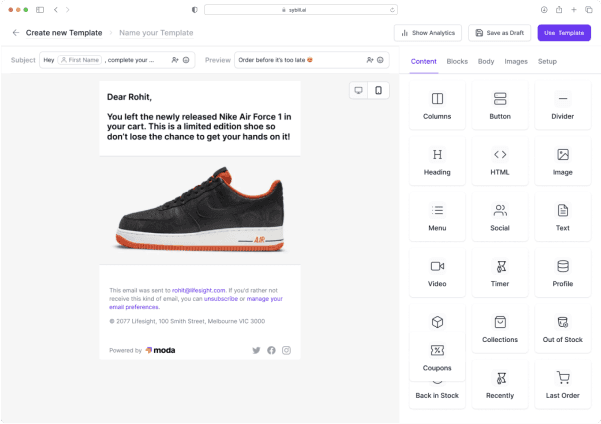
Task: Click the rohit@lifesight.com email link
Action: coord(199,290)
